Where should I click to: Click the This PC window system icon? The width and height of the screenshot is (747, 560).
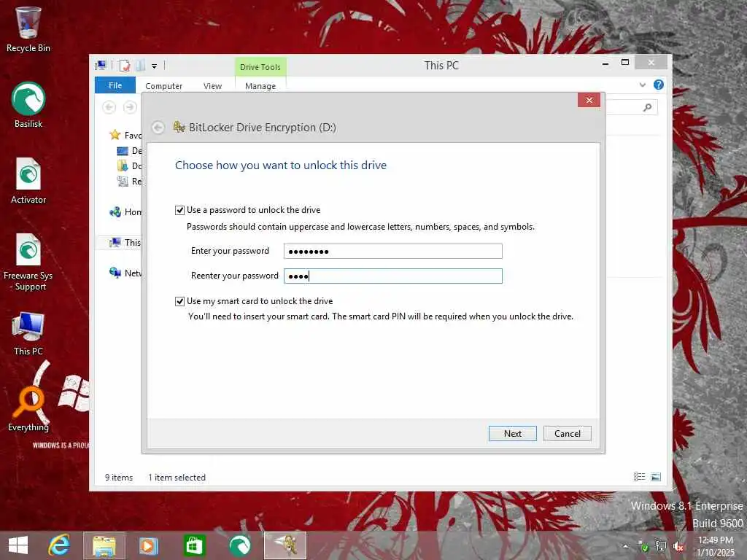tap(101, 66)
